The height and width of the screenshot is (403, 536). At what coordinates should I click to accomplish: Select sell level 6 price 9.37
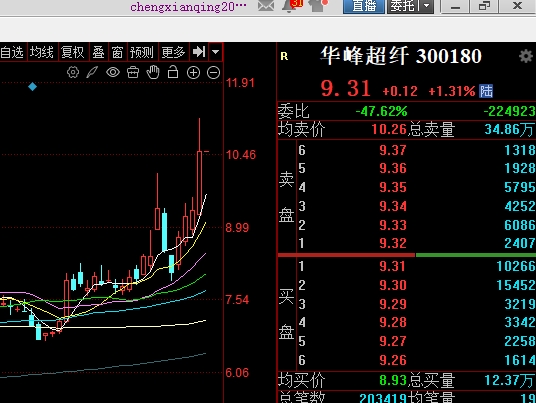393,150
